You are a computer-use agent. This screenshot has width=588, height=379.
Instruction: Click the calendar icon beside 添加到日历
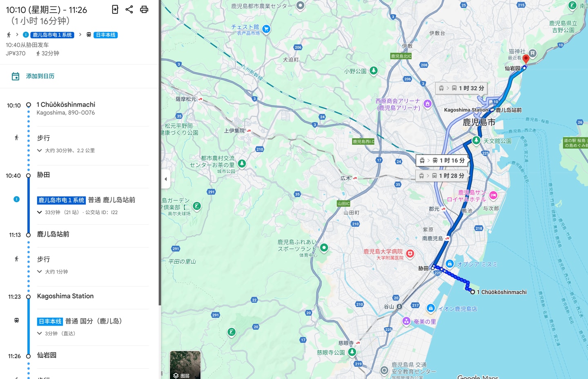click(16, 76)
